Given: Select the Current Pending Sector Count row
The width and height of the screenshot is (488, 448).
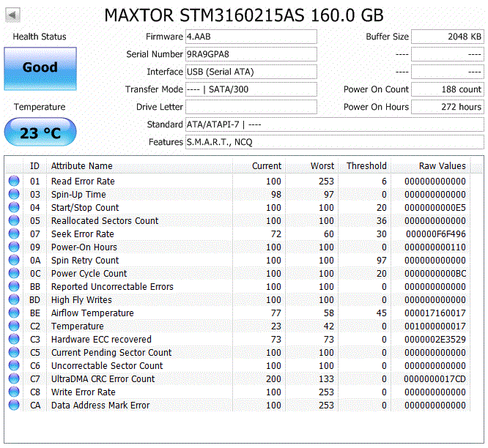Looking at the screenshot, I should tap(220, 353).
